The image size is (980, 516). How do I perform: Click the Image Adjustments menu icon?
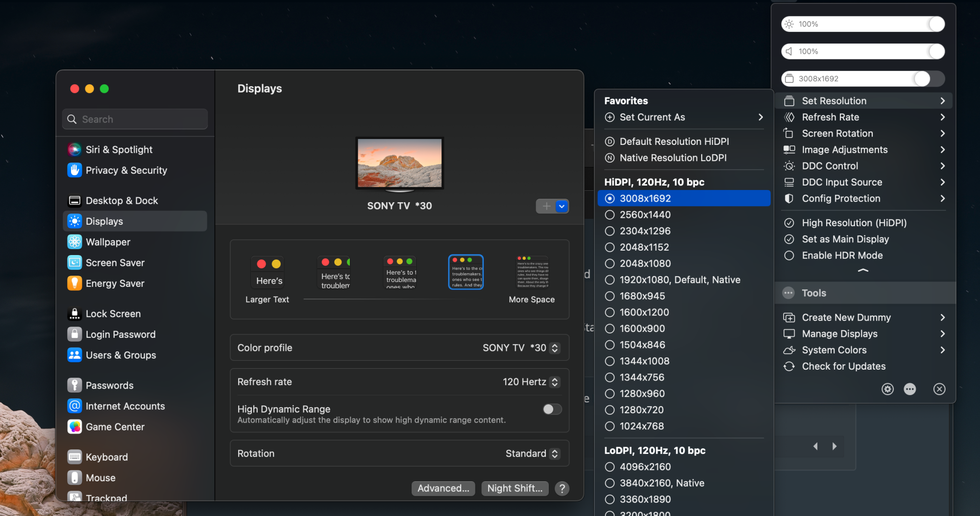point(789,149)
